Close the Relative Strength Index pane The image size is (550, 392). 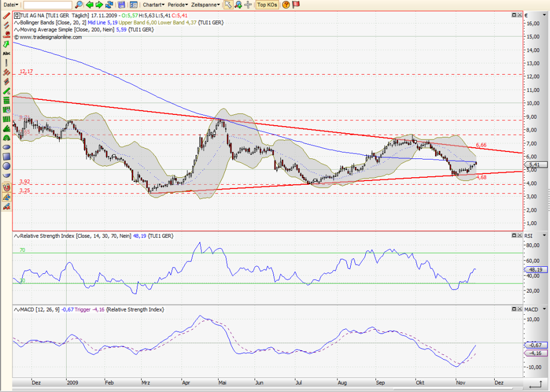click(519, 235)
